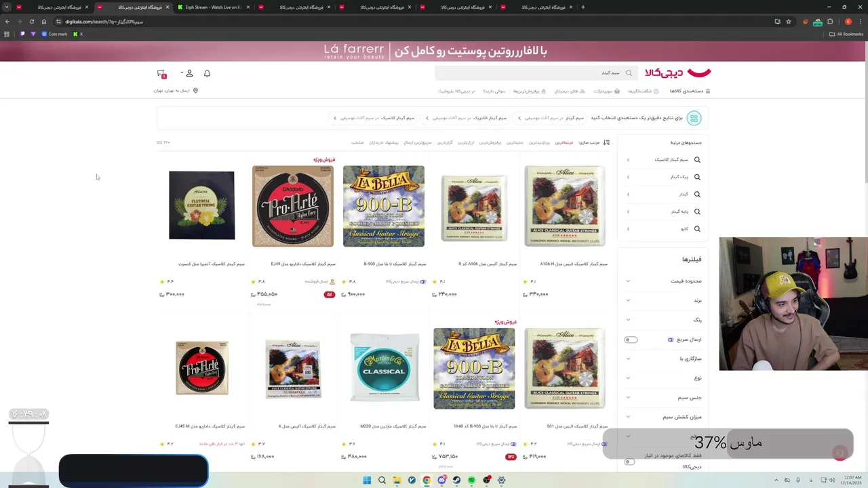Sort results by مرتبط‌ترین
Viewport: 868px width, 488px height.
(564, 142)
